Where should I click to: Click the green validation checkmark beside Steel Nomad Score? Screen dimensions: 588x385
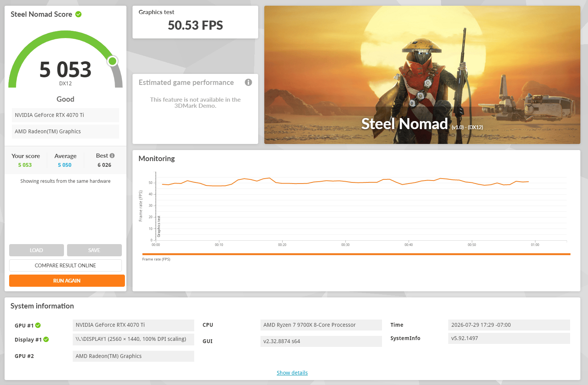tap(78, 14)
